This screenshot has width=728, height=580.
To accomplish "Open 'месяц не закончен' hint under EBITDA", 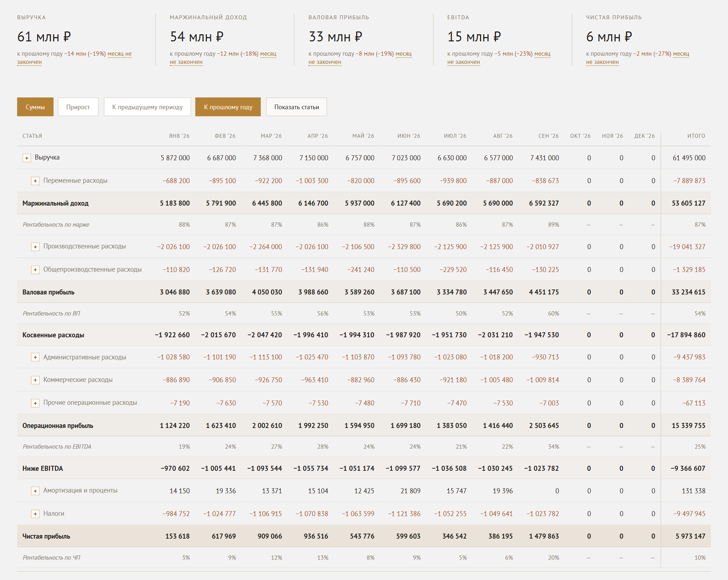I will [542, 54].
